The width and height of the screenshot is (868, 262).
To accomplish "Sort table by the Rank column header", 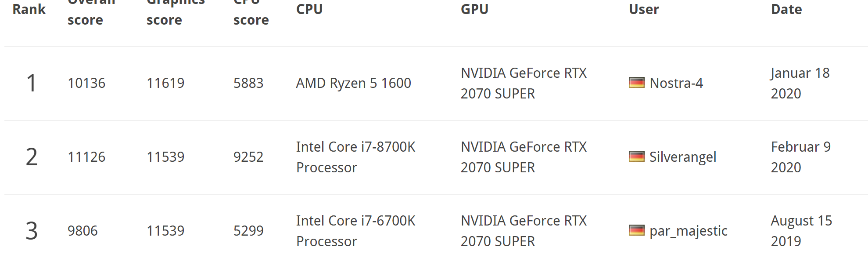I will point(29,9).
